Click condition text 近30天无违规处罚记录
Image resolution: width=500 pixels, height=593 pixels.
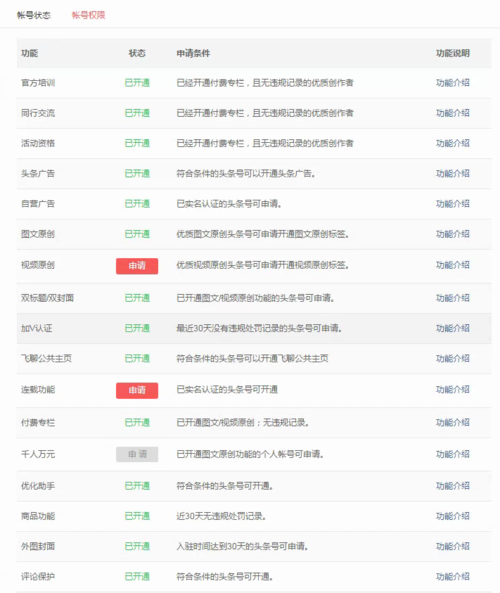[x=221, y=516]
